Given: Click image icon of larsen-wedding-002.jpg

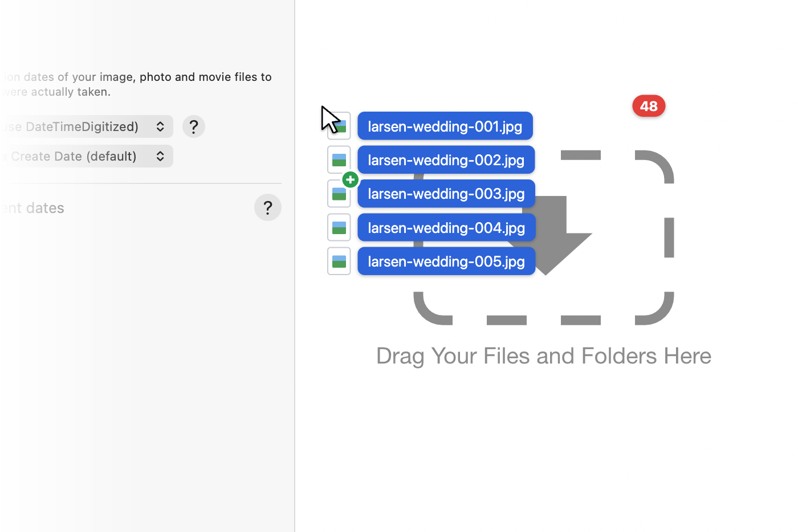Looking at the screenshot, I should pos(339,160).
